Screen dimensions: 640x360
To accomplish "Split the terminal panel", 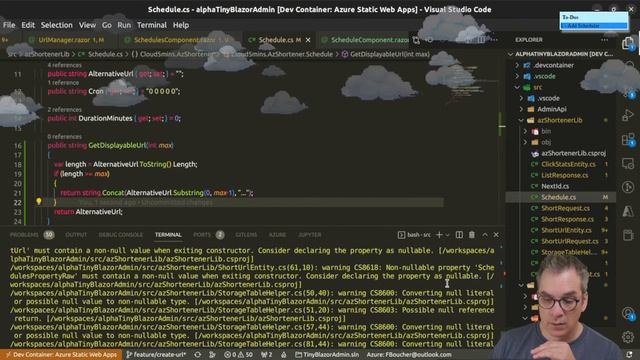I will [459, 235].
